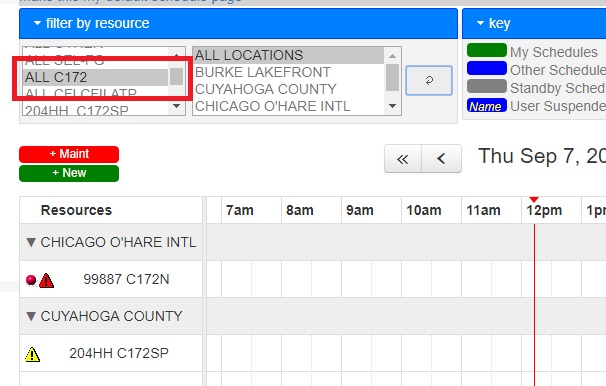
Task: Create a new schedule with + New
Action: (69, 173)
